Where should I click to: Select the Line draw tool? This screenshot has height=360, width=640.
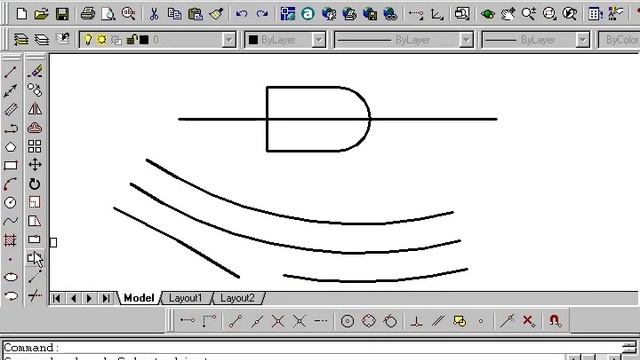tap(11, 72)
